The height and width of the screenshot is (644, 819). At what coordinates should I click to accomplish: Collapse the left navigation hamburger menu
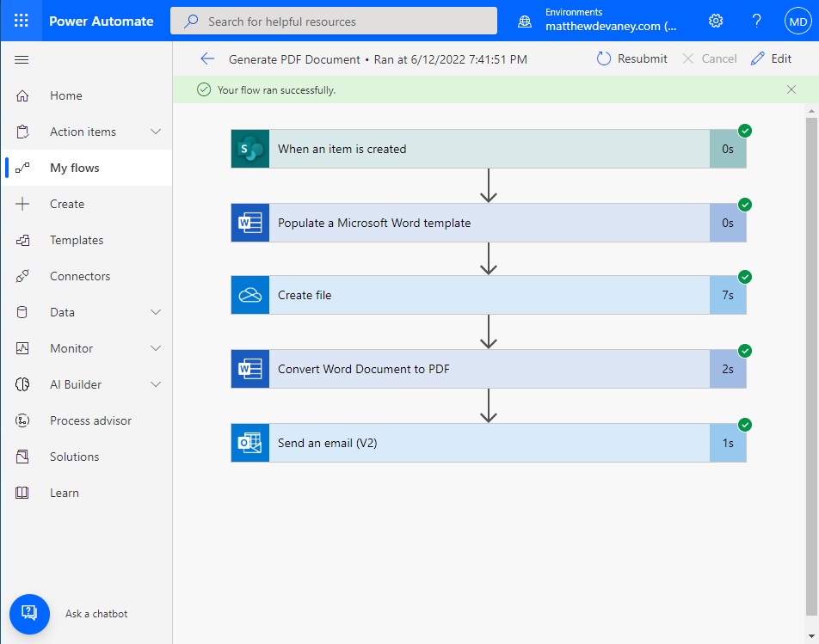22,59
